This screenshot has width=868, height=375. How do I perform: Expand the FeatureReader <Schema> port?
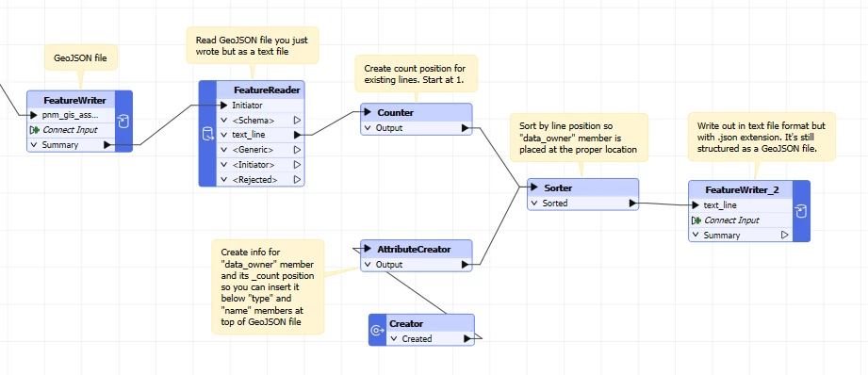[x=223, y=120]
